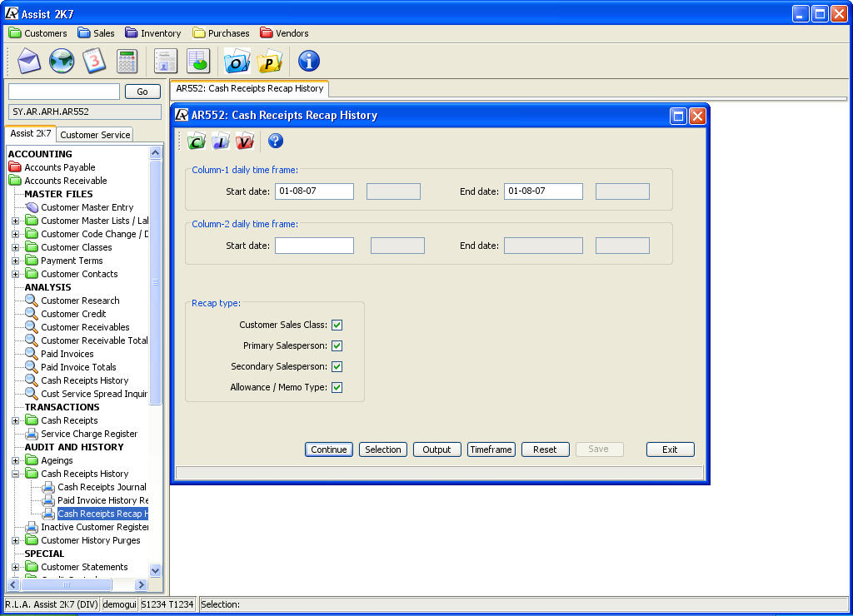Click the Reset button
Viewport: 853px width, 616px height.
point(545,450)
